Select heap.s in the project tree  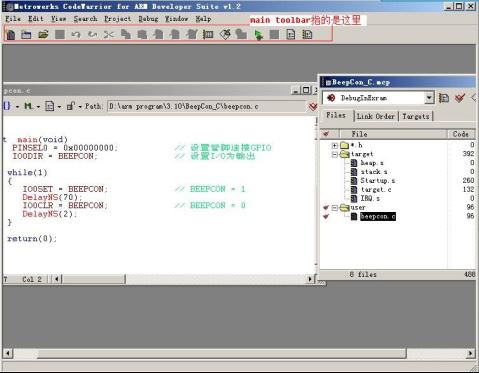point(372,163)
